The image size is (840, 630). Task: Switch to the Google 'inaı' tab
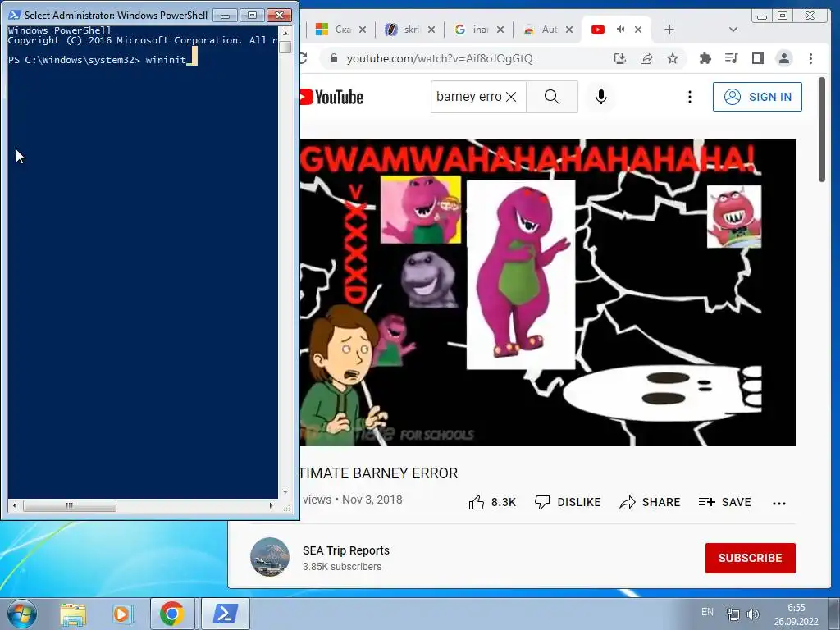472,30
